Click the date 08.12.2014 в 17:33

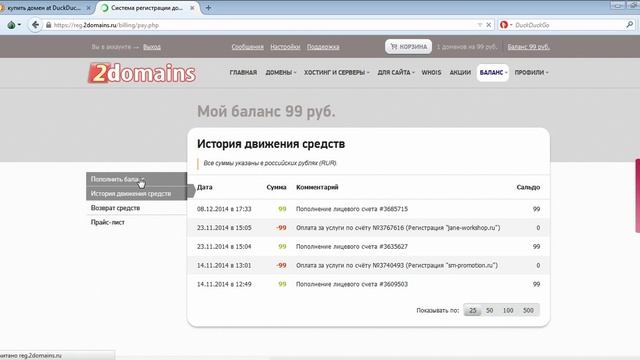[224, 209]
